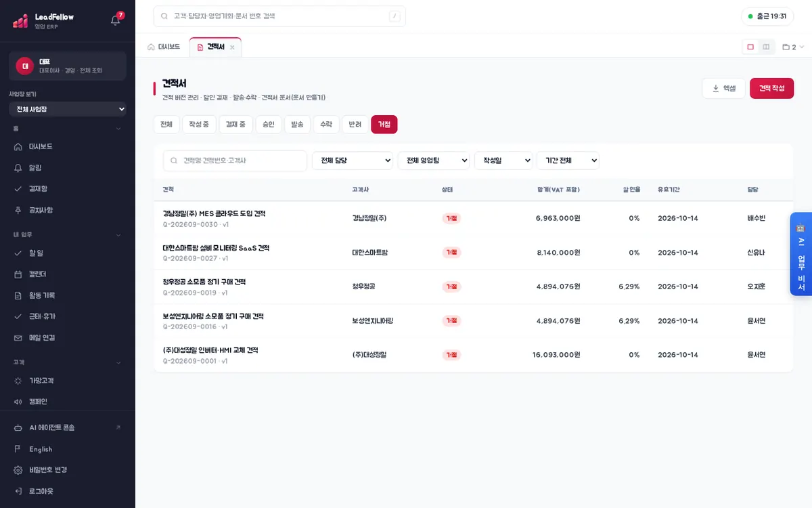Select the 결재 중 status filter tab
The width and height of the screenshot is (812, 508).
coord(235,125)
